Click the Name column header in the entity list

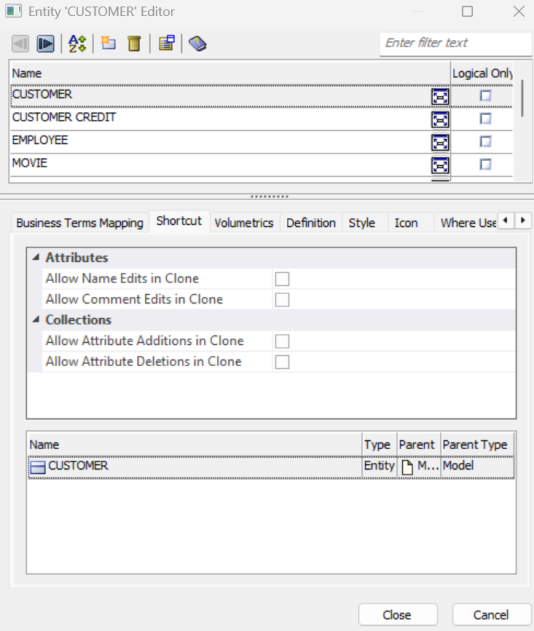229,73
